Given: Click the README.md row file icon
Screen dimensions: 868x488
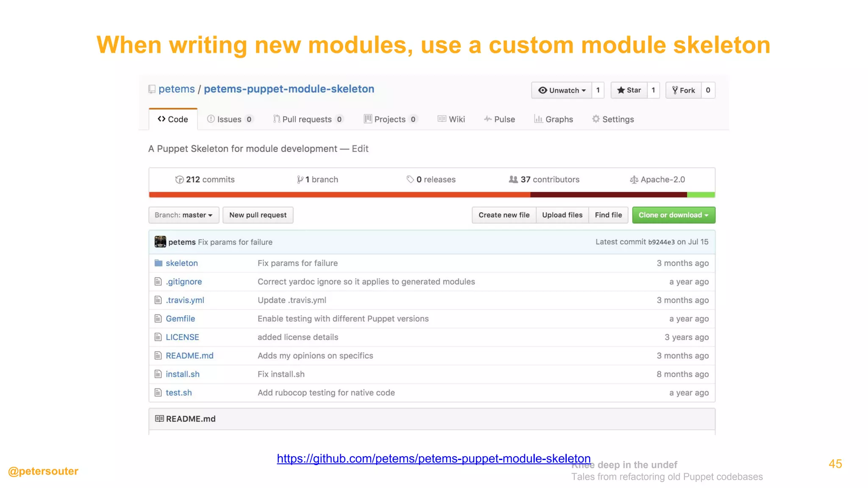Looking at the screenshot, I should point(158,355).
